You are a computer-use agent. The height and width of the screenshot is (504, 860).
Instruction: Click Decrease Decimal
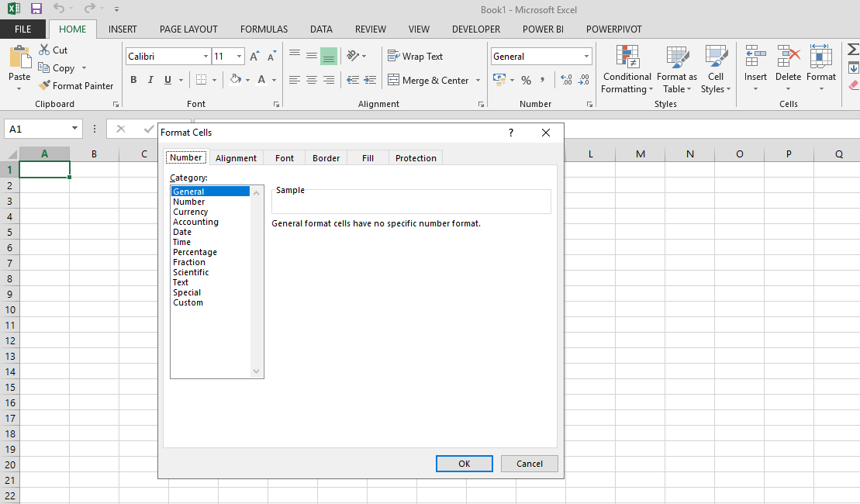584,80
